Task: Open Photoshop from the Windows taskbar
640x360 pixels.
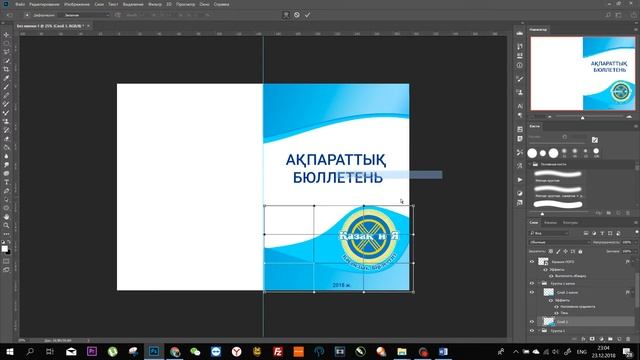Action: pos(154,351)
